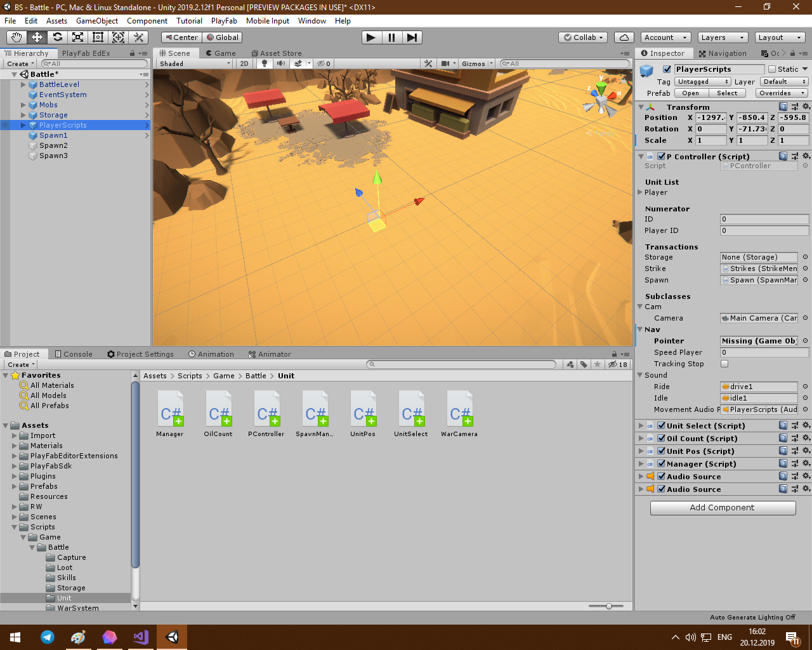Click the Collab button
This screenshot has height=650, width=812.
click(584, 37)
